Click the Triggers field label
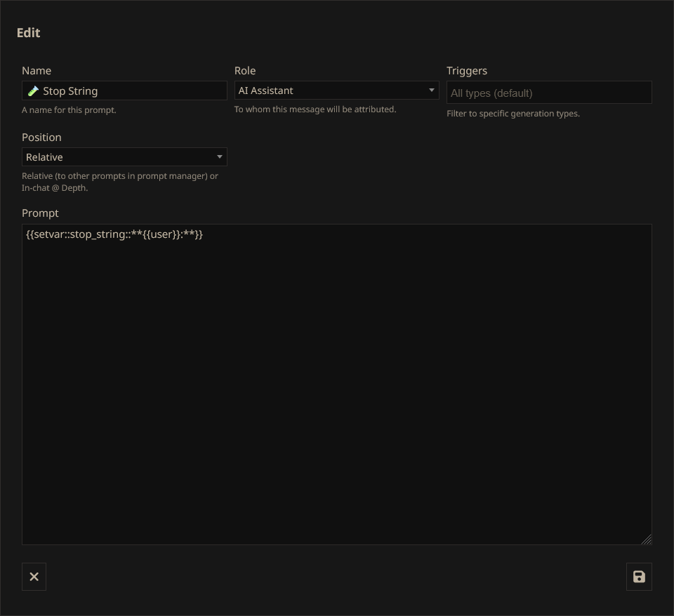 coord(467,71)
